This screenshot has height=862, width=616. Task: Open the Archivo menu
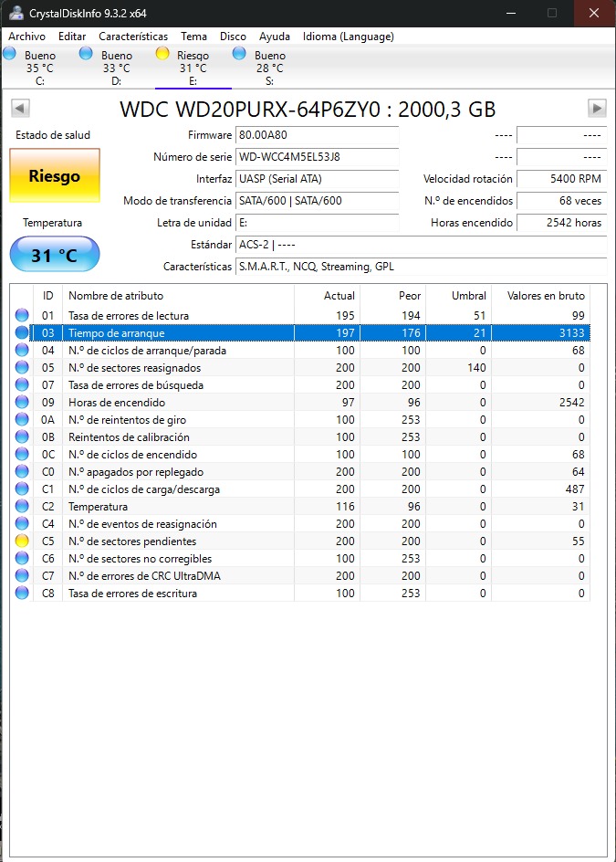coord(27,37)
